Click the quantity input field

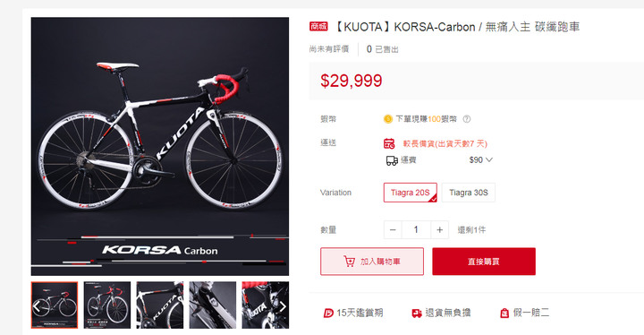click(416, 229)
